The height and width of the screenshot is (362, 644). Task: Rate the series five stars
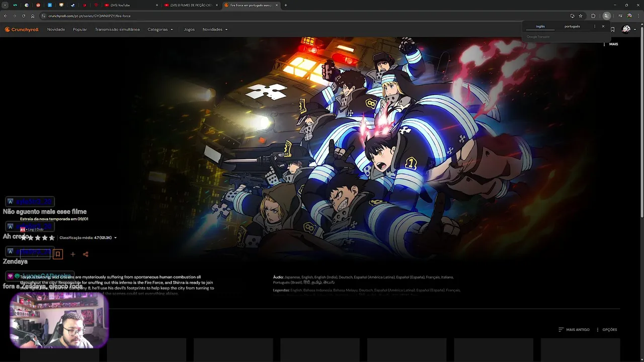[x=51, y=238]
